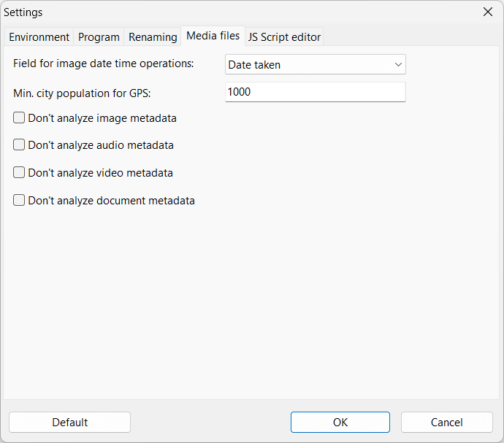This screenshot has height=443, width=504.
Task: Click the empty panel area below the checkboxes
Action: click(252, 307)
